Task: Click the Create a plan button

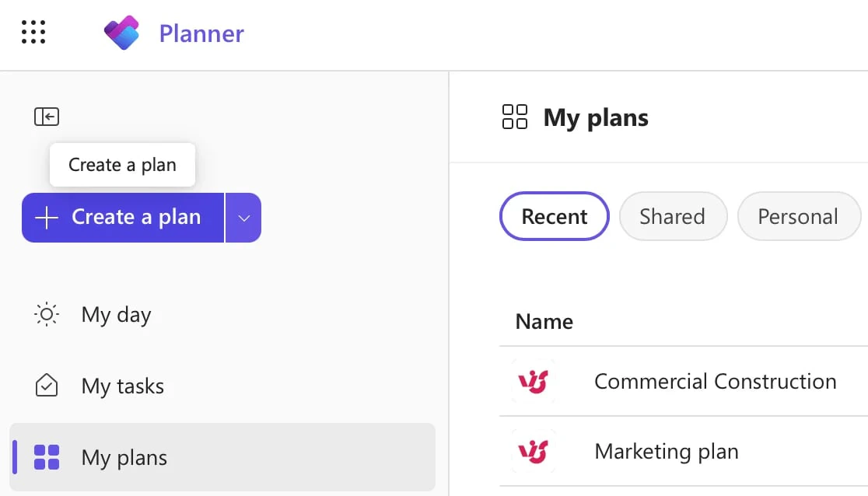Action: pyautogui.click(x=123, y=218)
